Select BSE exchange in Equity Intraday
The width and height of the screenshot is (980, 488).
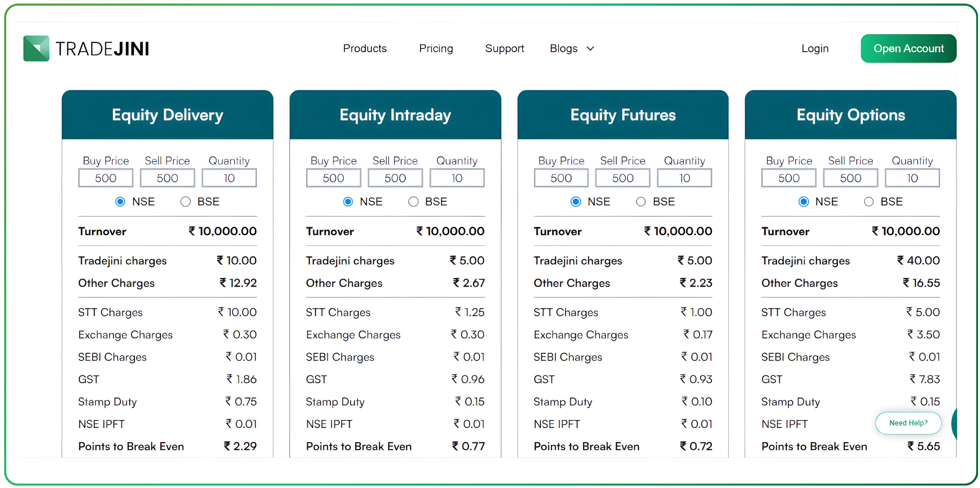(413, 202)
